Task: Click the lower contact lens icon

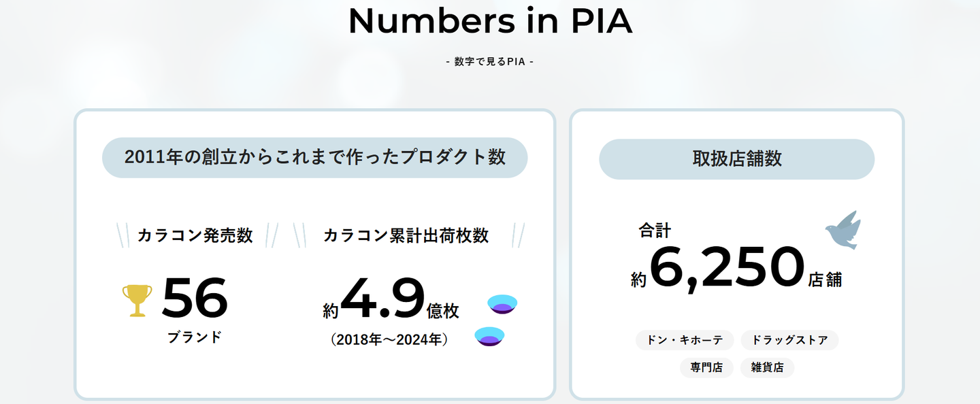Action: 489,336
